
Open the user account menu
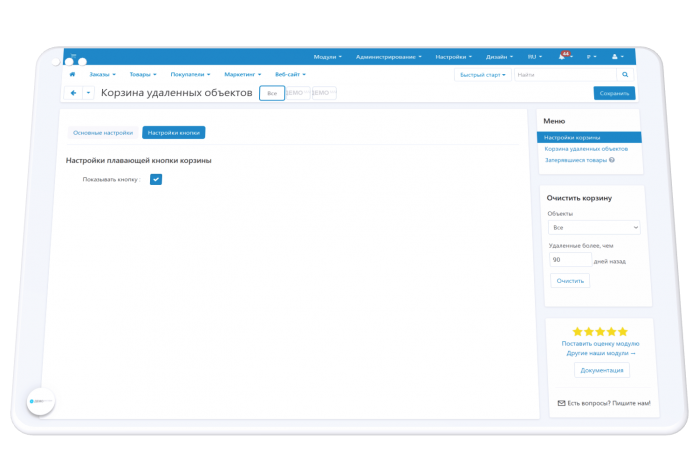[x=618, y=57]
